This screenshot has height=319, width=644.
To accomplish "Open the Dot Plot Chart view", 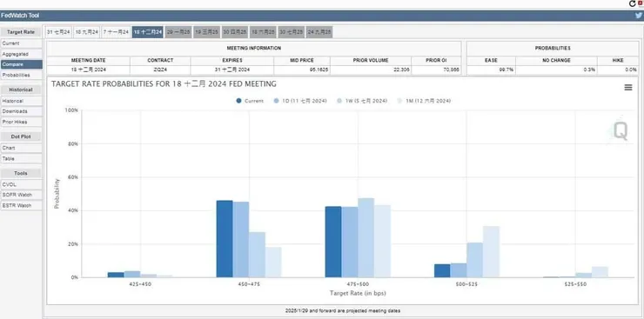I will point(21,148).
